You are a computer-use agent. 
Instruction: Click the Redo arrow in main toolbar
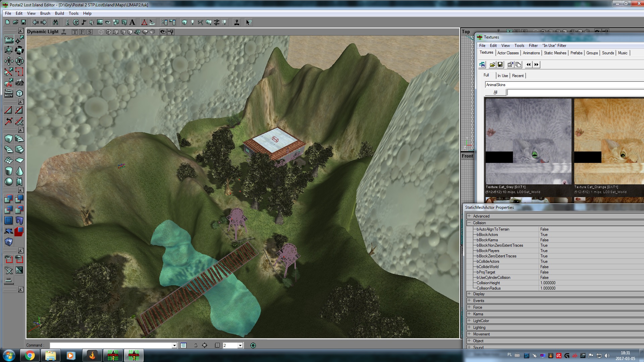(x=44, y=22)
